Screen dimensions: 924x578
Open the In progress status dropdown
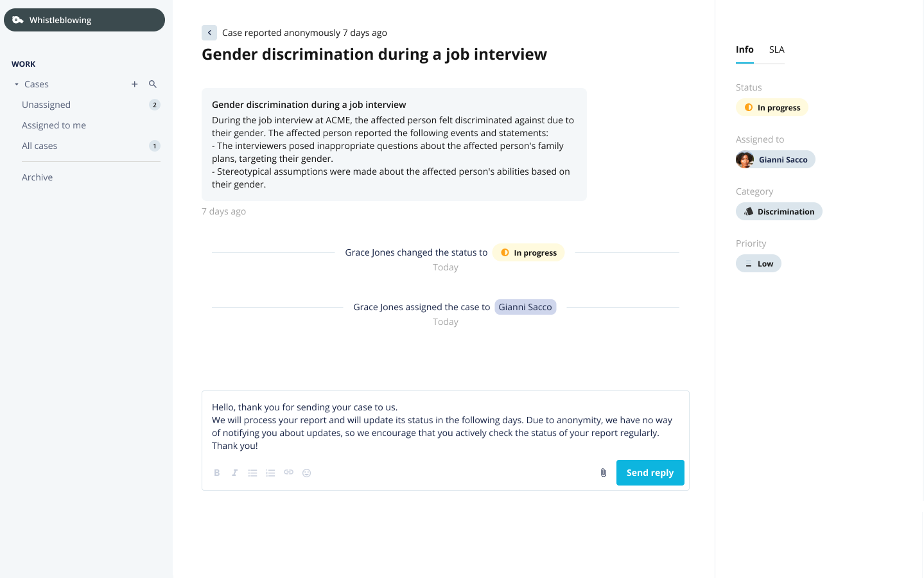(772, 107)
